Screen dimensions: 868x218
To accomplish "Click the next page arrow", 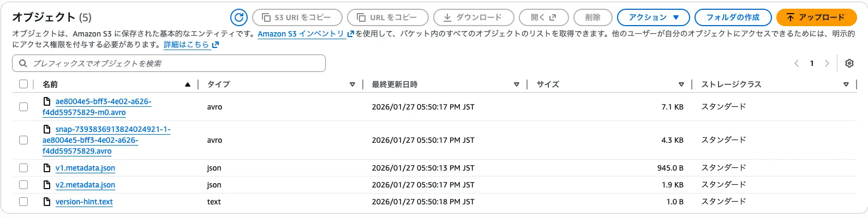I will point(827,63).
